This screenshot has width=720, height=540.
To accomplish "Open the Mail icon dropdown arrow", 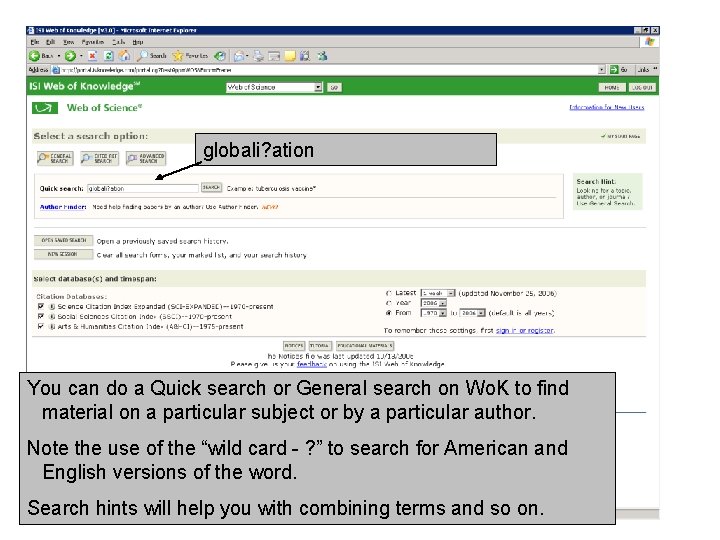I will 247,56.
